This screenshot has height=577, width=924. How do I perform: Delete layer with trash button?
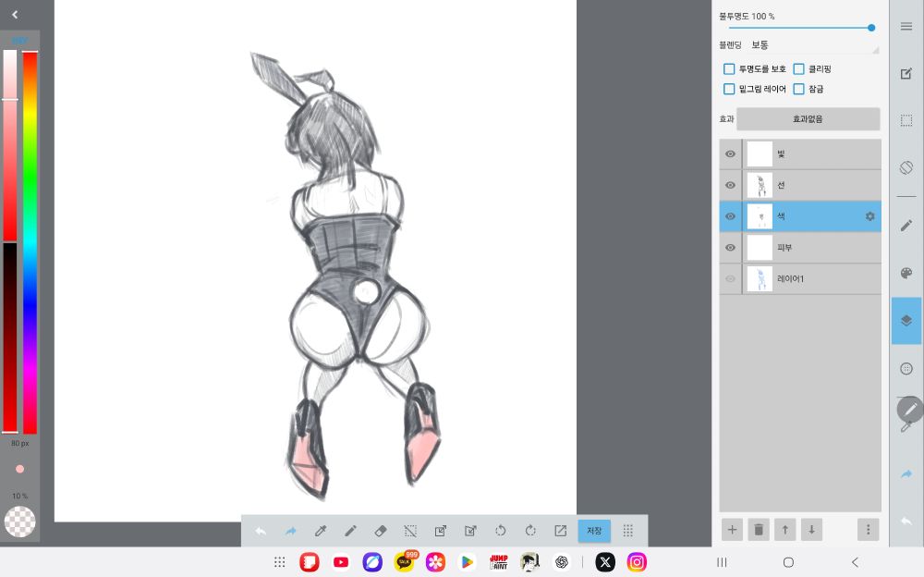[x=759, y=530]
